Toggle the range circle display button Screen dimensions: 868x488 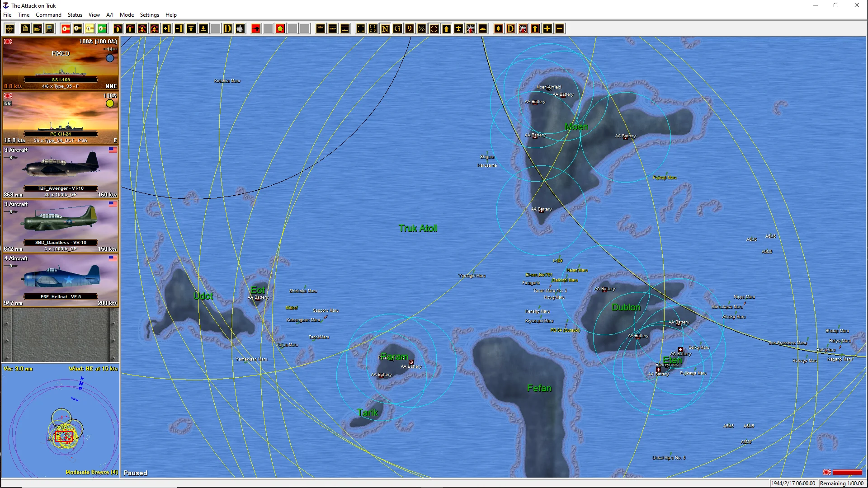click(x=434, y=29)
